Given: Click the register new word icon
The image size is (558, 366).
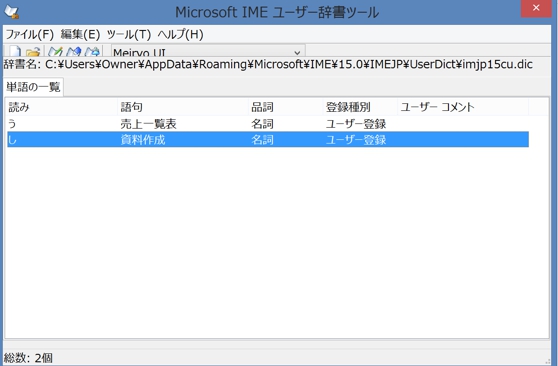Looking at the screenshot, I should [x=56, y=52].
